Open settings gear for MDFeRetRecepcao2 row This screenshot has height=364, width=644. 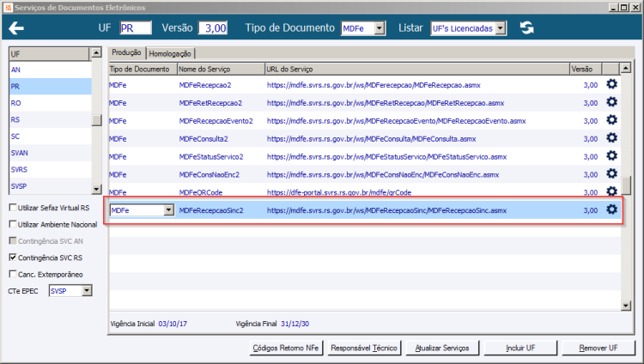tap(611, 102)
